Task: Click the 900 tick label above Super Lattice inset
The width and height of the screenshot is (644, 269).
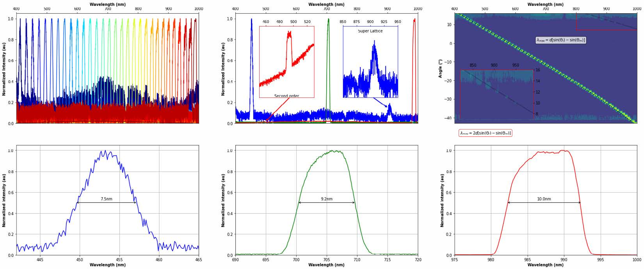Action: tap(370, 22)
